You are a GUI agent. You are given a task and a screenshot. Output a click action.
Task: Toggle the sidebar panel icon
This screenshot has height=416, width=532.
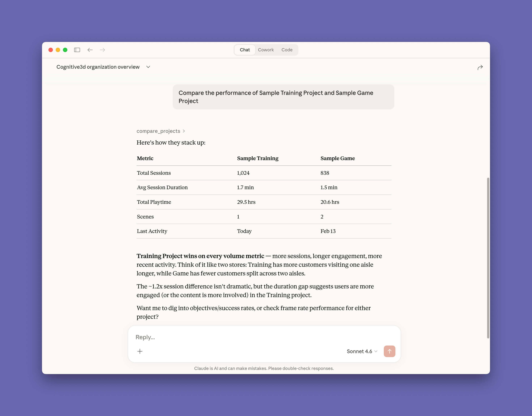pyautogui.click(x=77, y=50)
